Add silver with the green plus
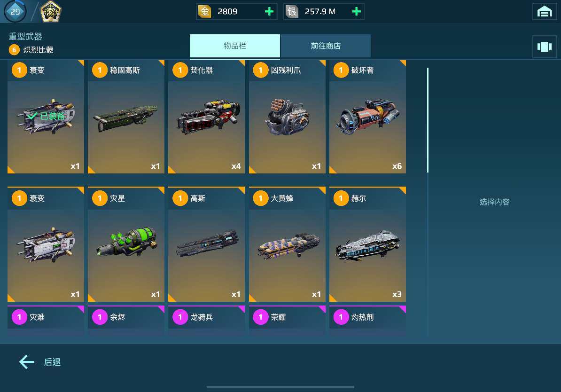This screenshot has width=561, height=392. click(x=356, y=11)
